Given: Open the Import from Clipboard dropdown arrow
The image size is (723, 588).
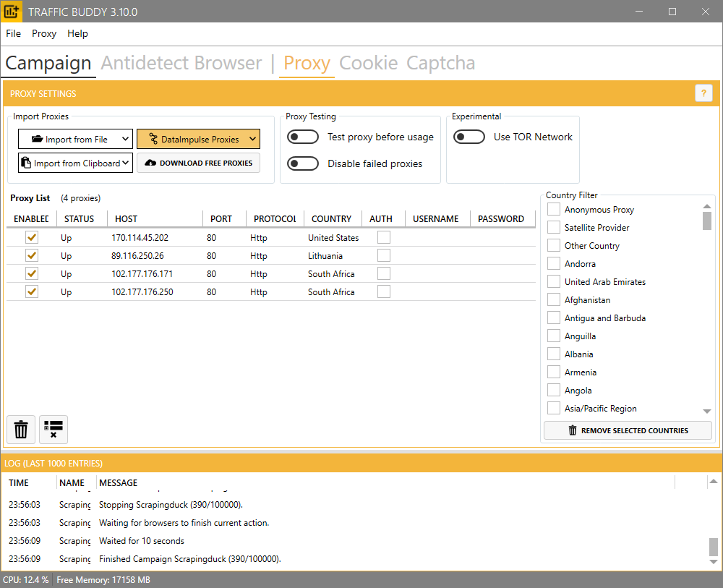Looking at the screenshot, I should tap(125, 163).
